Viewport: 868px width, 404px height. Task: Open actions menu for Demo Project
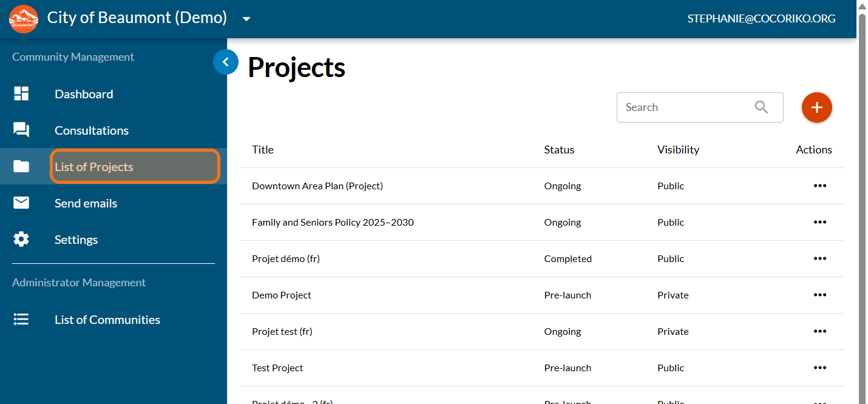(819, 295)
